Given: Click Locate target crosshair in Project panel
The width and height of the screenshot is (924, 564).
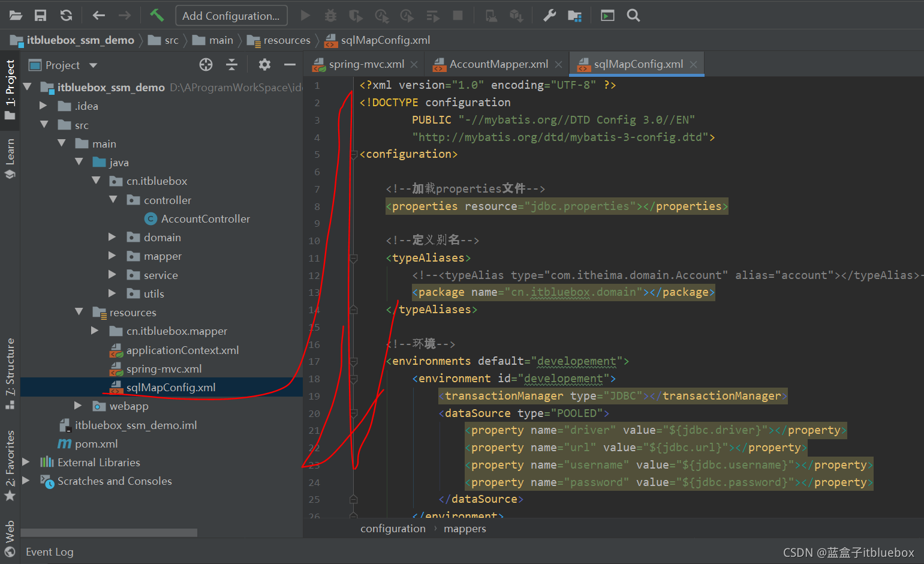Looking at the screenshot, I should point(206,65).
